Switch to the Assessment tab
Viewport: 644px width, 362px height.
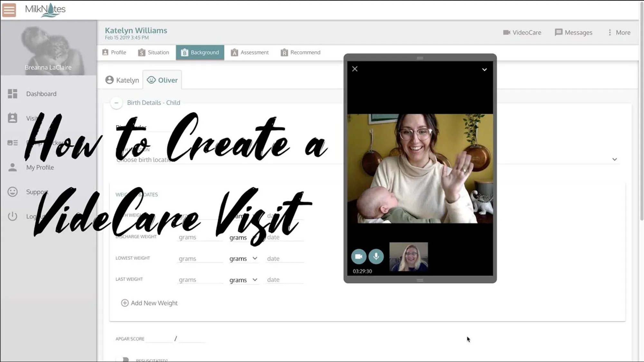point(250,52)
